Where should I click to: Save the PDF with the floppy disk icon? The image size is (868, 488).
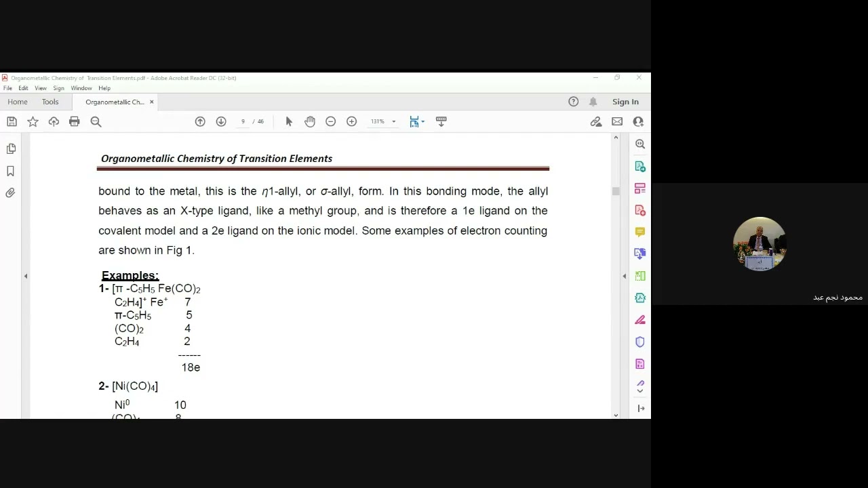tap(12, 121)
